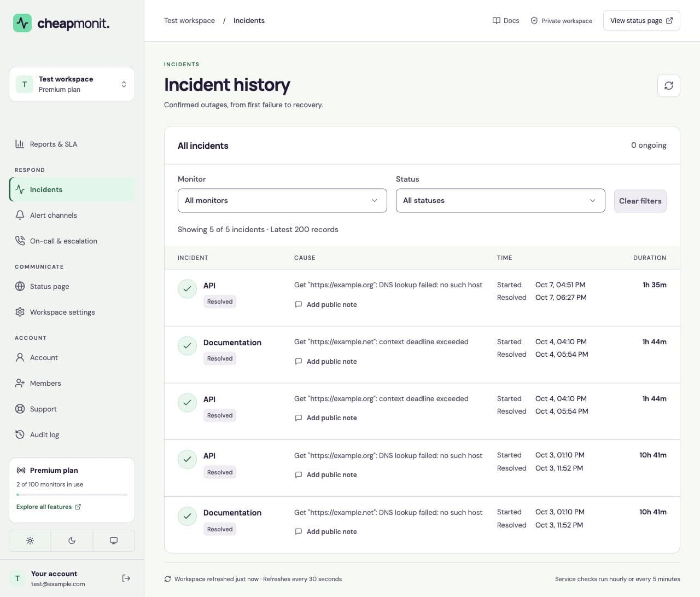Viewport: 700px width, 597px height.
Task: Click the logout icon next to Your account
Action: coord(126,578)
